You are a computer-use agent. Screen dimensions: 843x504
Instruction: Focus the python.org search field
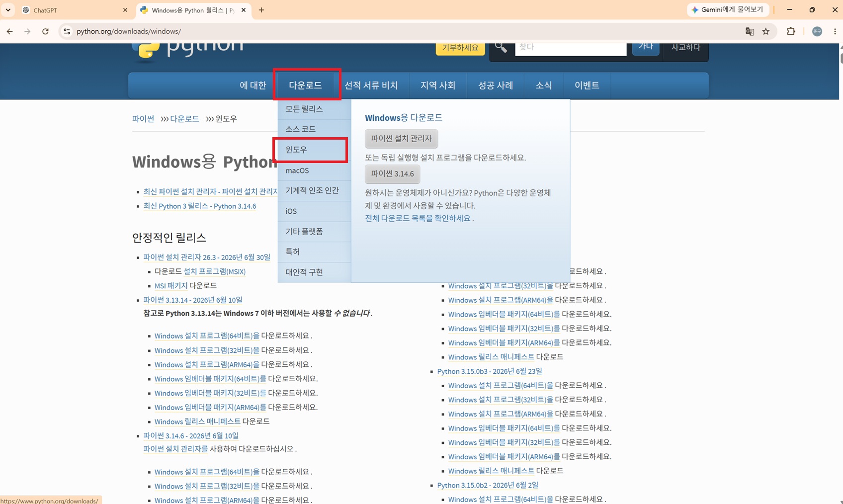click(x=571, y=48)
